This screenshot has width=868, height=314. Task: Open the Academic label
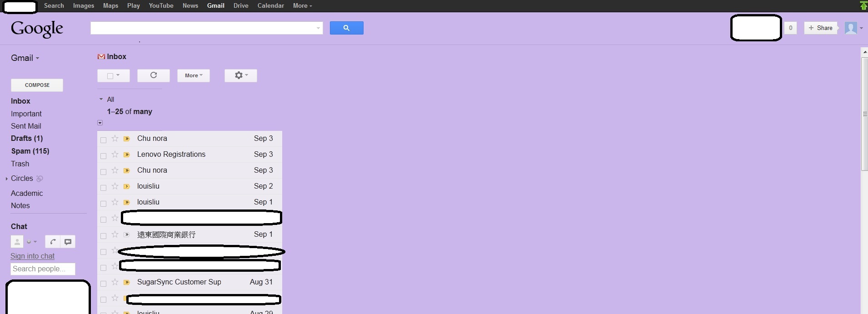(27, 194)
